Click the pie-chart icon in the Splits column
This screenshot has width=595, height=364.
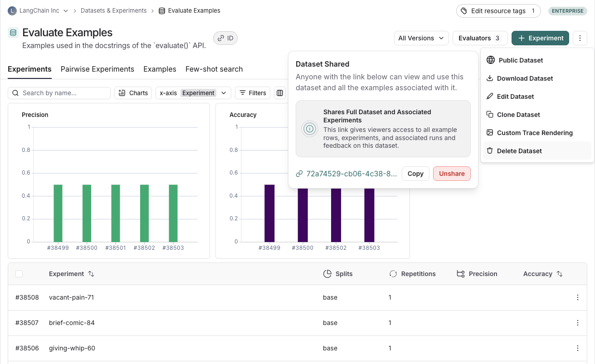click(x=327, y=273)
